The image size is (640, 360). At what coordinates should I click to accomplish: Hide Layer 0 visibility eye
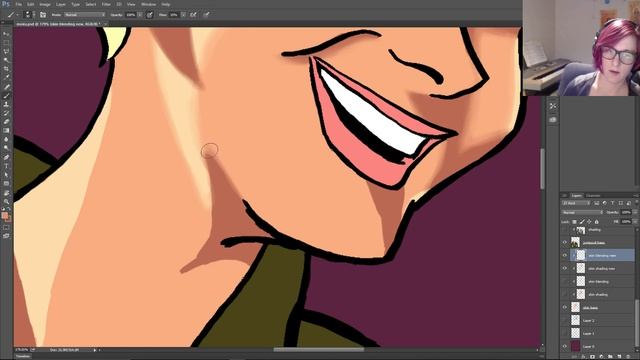point(565,347)
